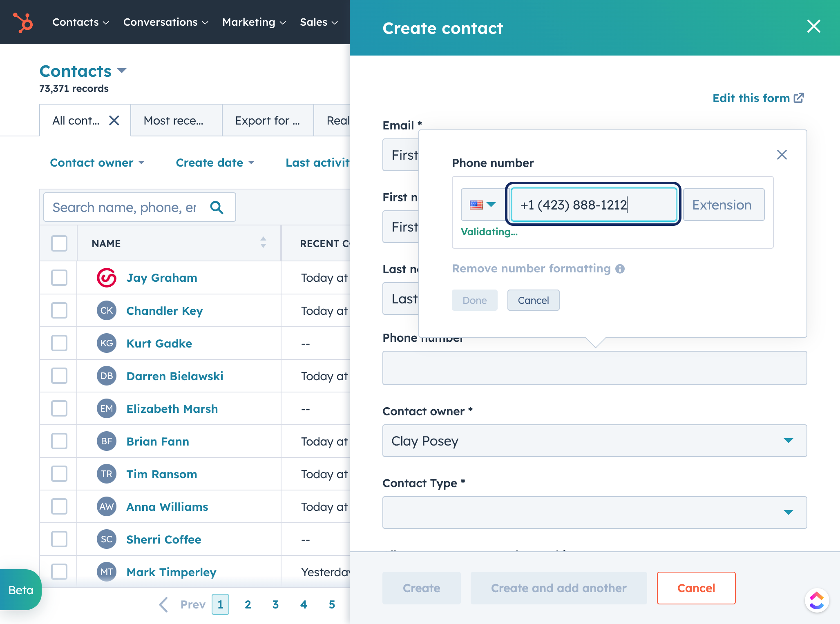Image resolution: width=840 pixels, height=624 pixels.
Task: Select the Sherri Coffee checkbox
Action: (x=59, y=539)
